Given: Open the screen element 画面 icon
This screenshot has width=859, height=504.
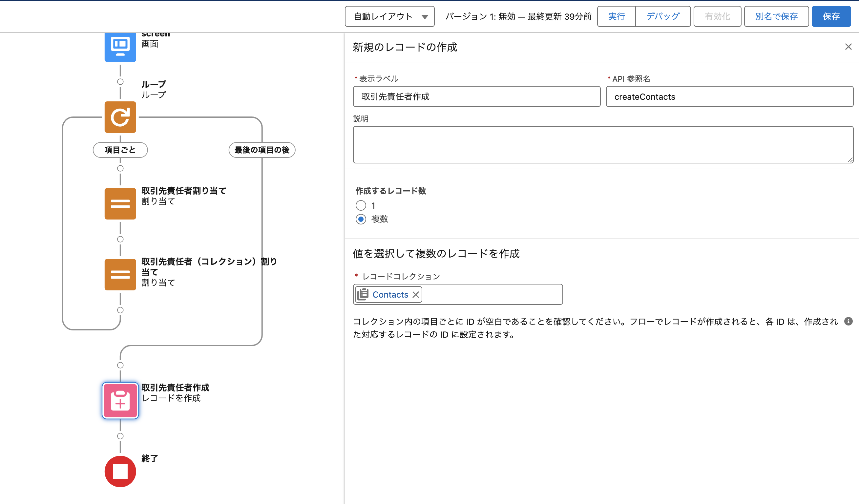Looking at the screenshot, I should pos(120,47).
